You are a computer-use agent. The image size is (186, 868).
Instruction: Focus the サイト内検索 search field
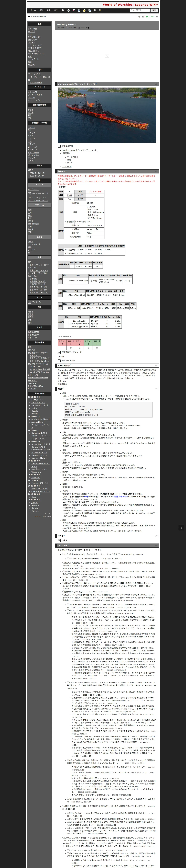click(x=140, y=10)
